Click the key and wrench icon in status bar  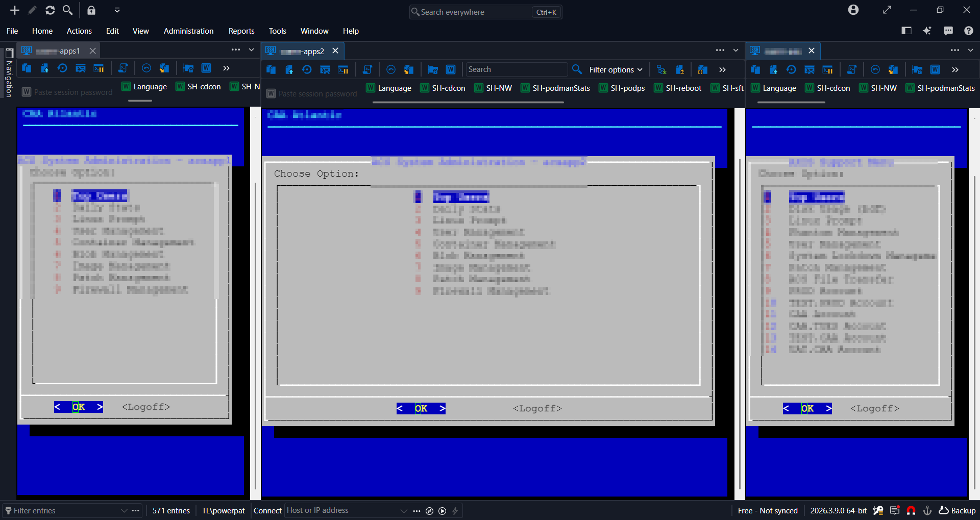(878, 510)
